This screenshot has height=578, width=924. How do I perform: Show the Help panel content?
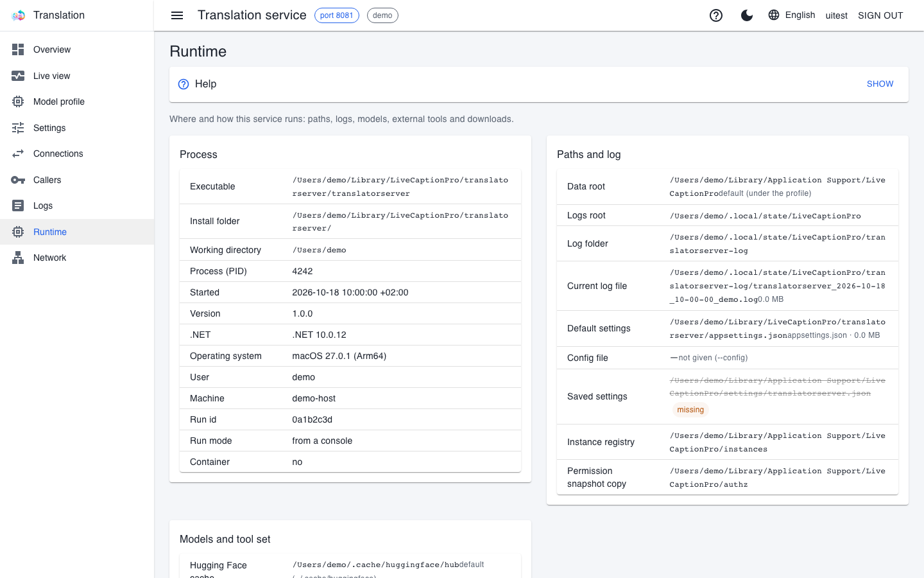pos(880,84)
